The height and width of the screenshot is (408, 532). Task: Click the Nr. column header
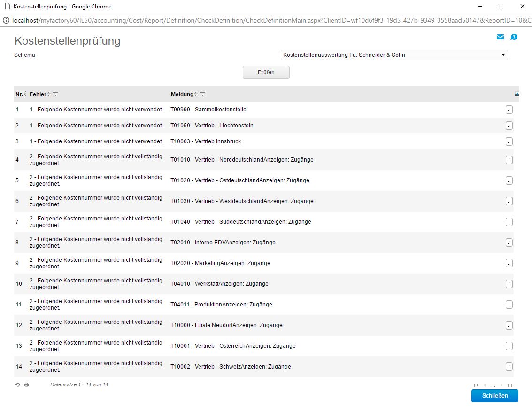click(19, 94)
